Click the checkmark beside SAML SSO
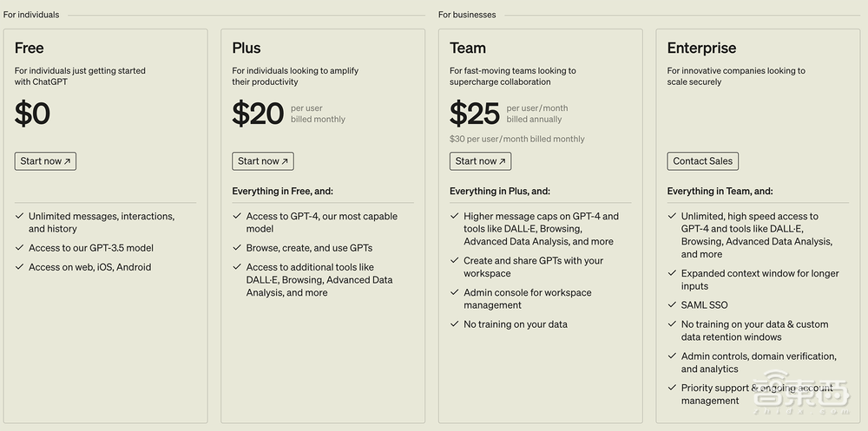Image resolution: width=868 pixels, height=431 pixels. (672, 305)
